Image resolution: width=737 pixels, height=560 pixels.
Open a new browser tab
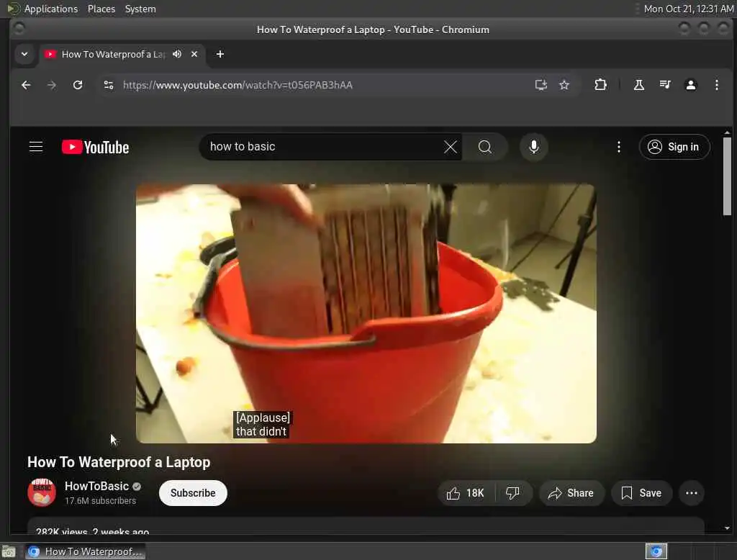[x=220, y=54]
